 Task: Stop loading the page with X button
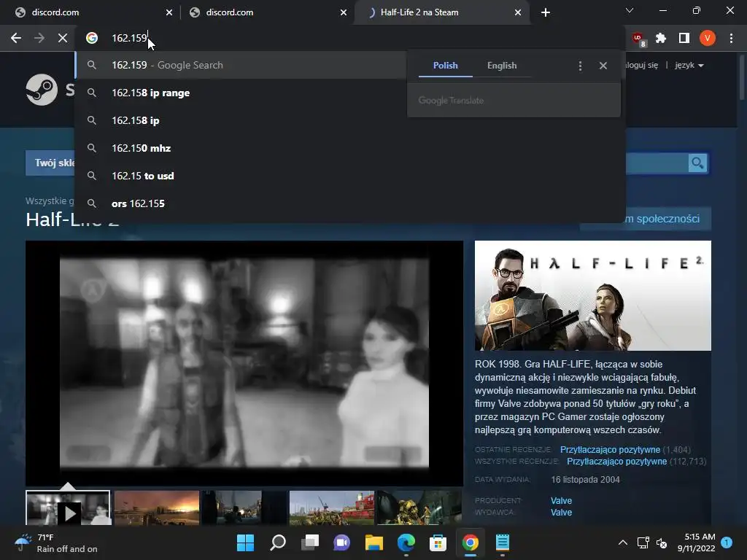coord(63,38)
